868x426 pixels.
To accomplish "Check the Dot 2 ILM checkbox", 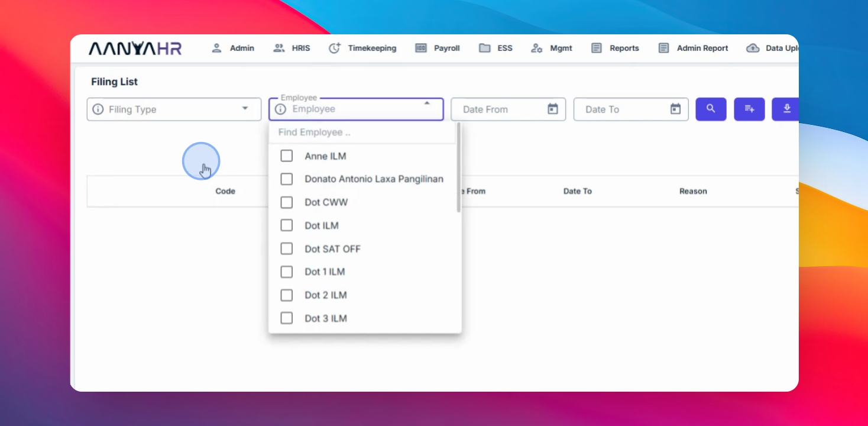I will point(287,295).
